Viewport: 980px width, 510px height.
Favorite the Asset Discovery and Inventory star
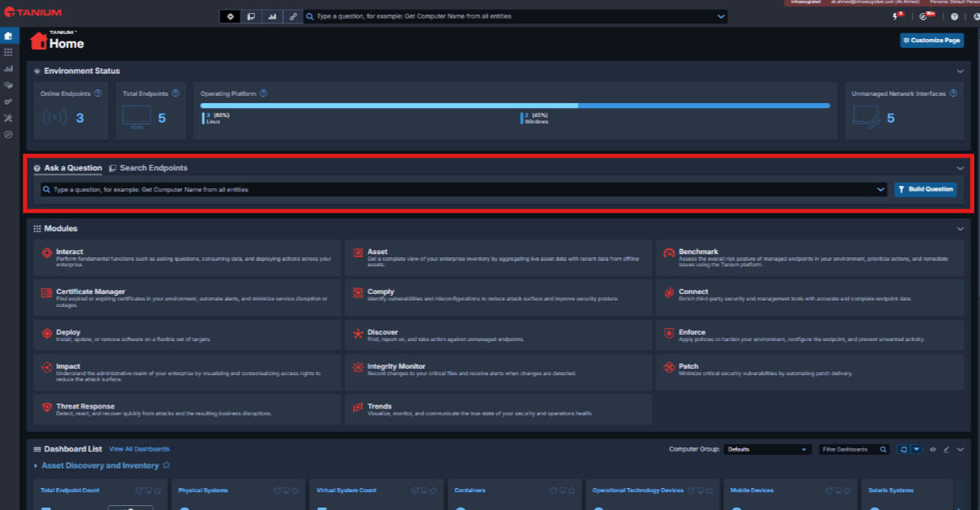pyautogui.click(x=167, y=465)
